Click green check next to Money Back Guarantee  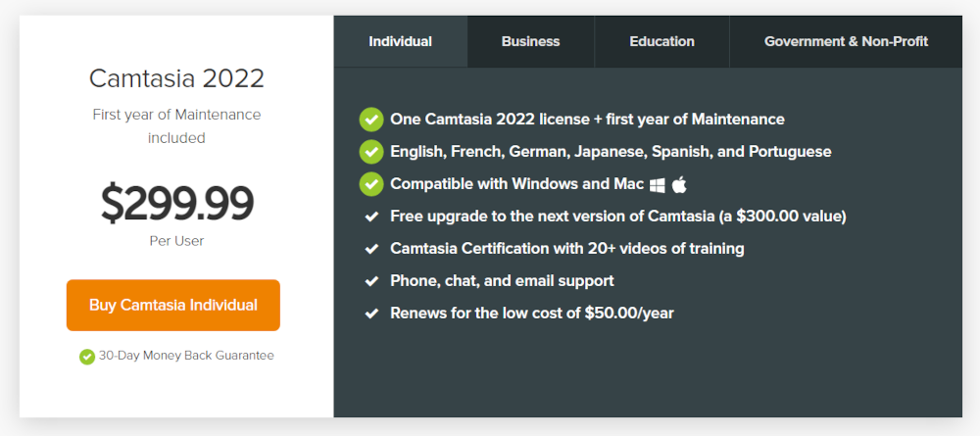[87, 357]
